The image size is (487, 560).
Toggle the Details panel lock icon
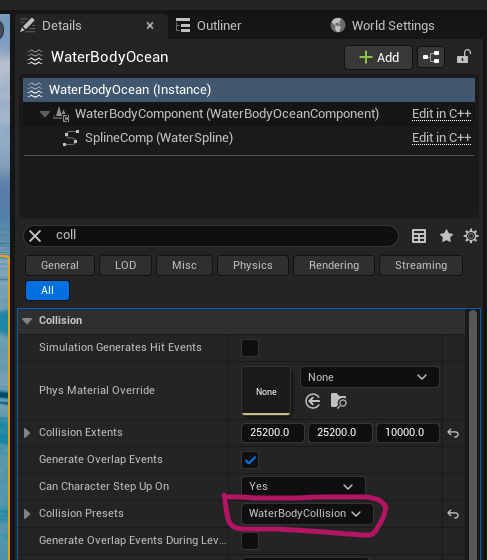coord(464,57)
